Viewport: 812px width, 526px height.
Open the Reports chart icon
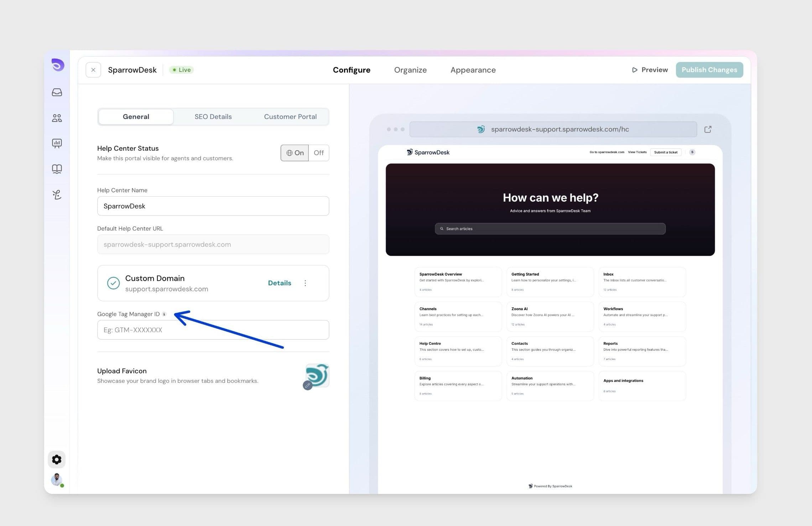tap(57, 144)
